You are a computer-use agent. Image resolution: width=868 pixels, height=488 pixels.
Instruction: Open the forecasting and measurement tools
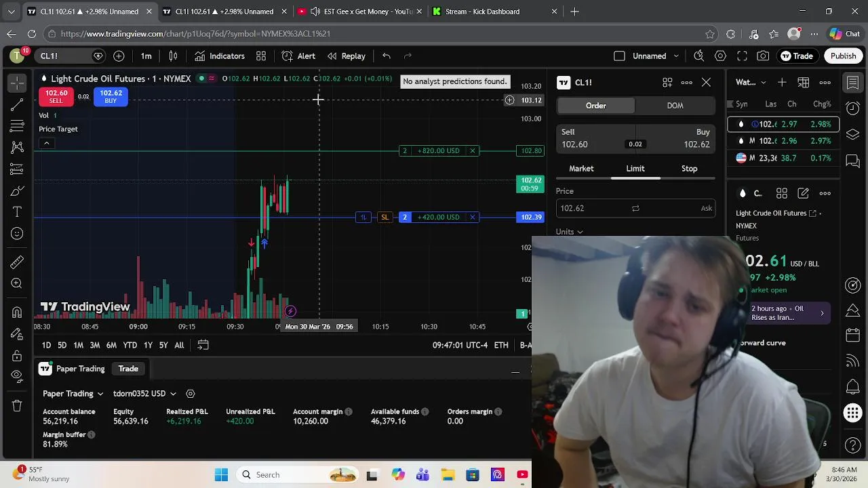click(x=17, y=169)
